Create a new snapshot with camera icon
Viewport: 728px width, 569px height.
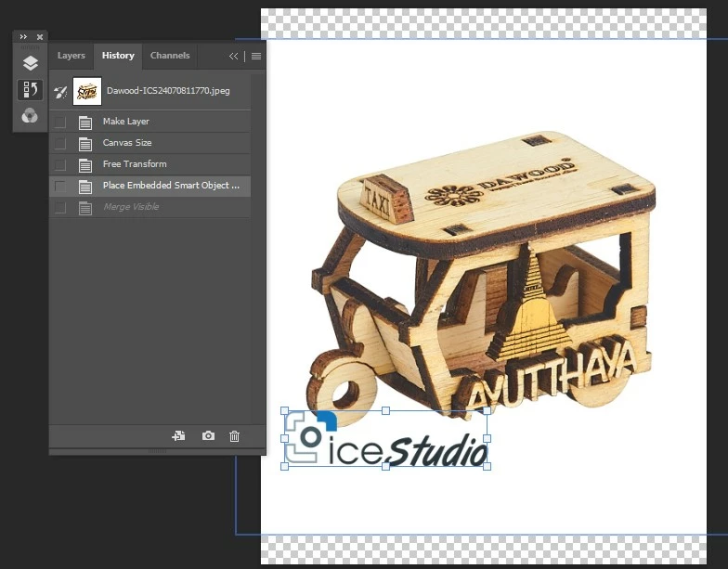(208, 436)
